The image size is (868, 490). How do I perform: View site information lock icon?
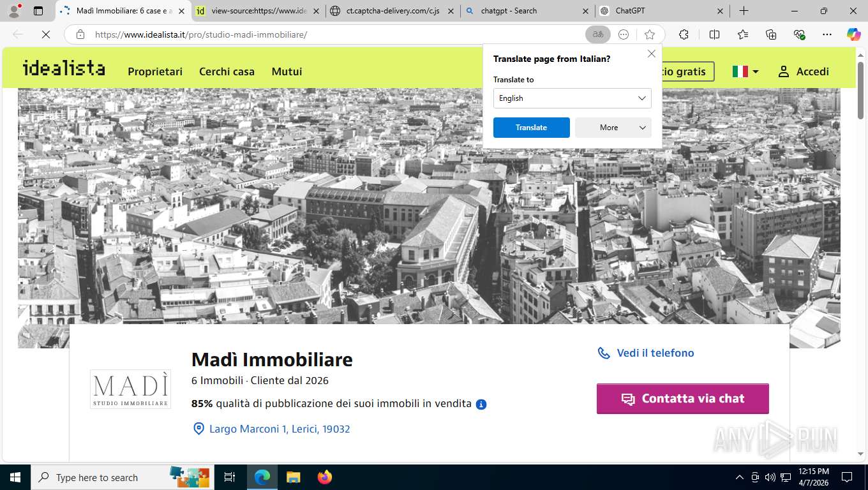point(80,34)
